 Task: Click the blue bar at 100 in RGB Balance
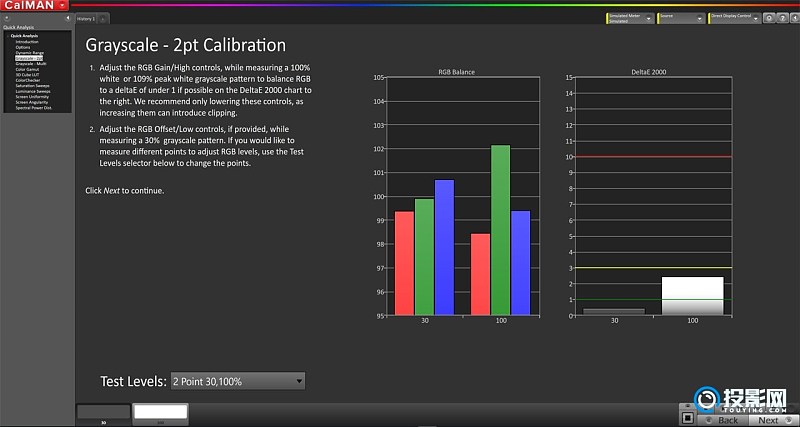521,263
